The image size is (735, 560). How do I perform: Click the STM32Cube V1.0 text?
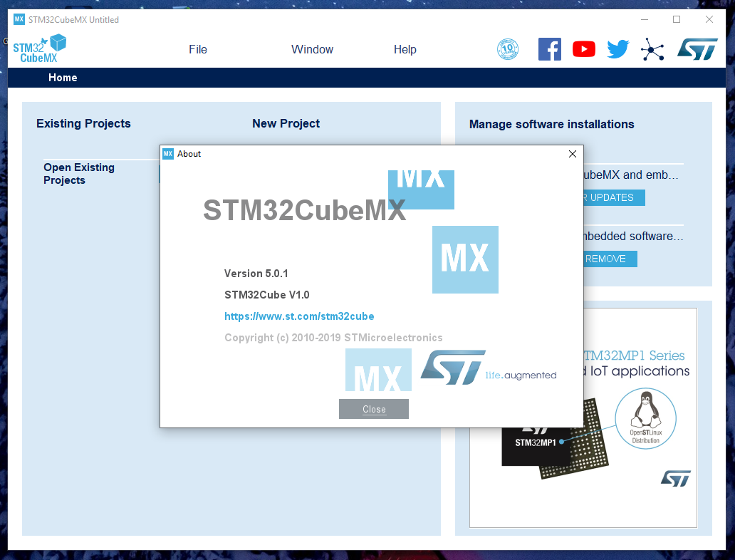pos(266,295)
